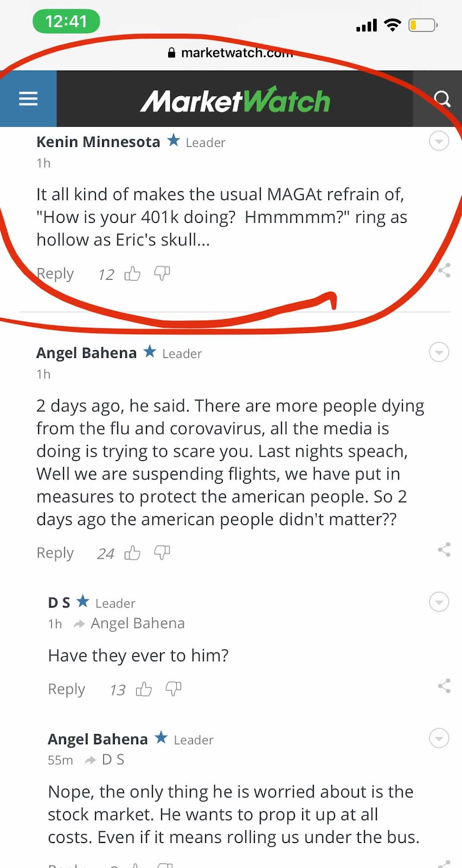Screen dimensions: 462x868
Task: Expand options dropdown on Angel Bahena's first comment
Action: point(439,352)
